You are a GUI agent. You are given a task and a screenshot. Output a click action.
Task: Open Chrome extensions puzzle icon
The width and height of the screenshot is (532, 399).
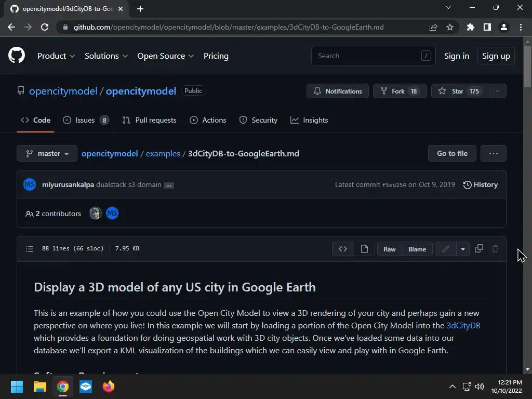pos(471,27)
